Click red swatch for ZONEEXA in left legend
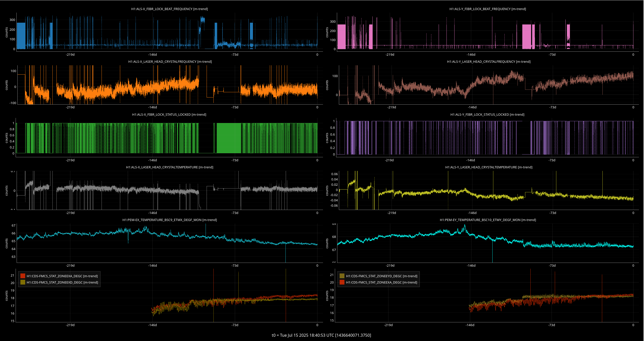The width and height of the screenshot is (644, 341). pyautogui.click(x=23, y=276)
